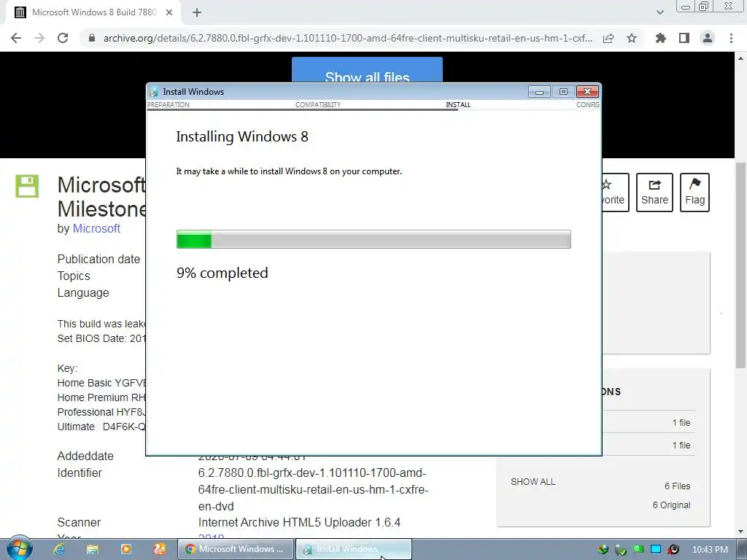Close the Microsoft Windows 8 Build tab
Screen dimensions: 747x560
pyautogui.click(x=169, y=12)
